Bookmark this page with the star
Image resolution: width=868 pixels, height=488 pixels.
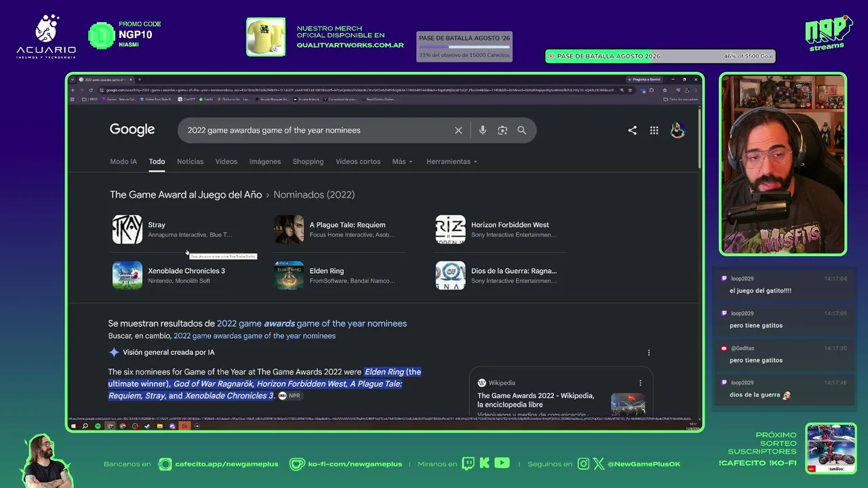630,90
